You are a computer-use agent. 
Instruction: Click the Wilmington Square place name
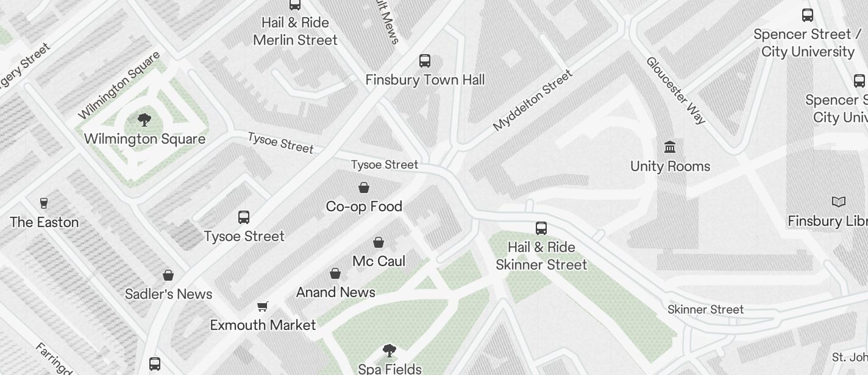(x=144, y=139)
